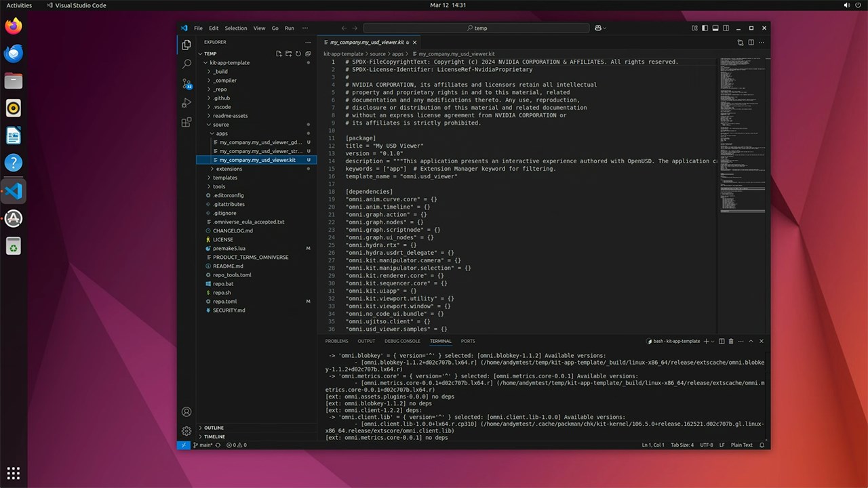Switch to the OUTPUT panel tab
This screenshot has width=868, height=488.
(x=366, y=341)
